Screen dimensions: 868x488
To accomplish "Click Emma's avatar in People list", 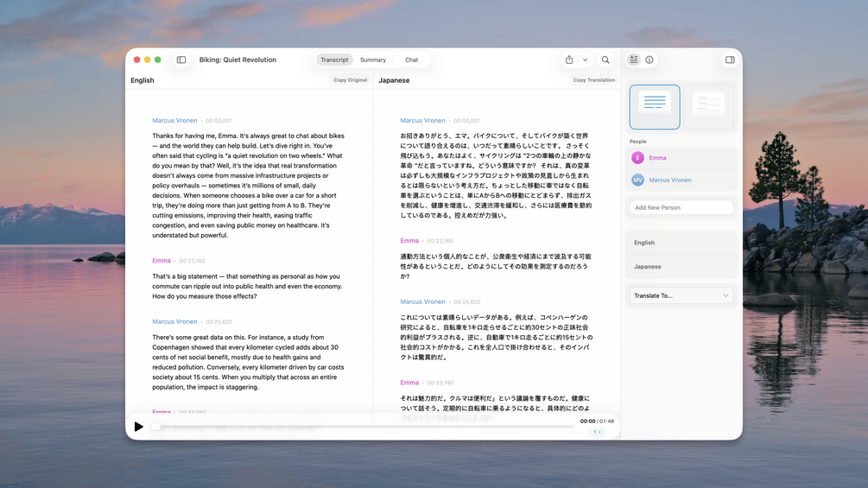I will coord(637,158).
